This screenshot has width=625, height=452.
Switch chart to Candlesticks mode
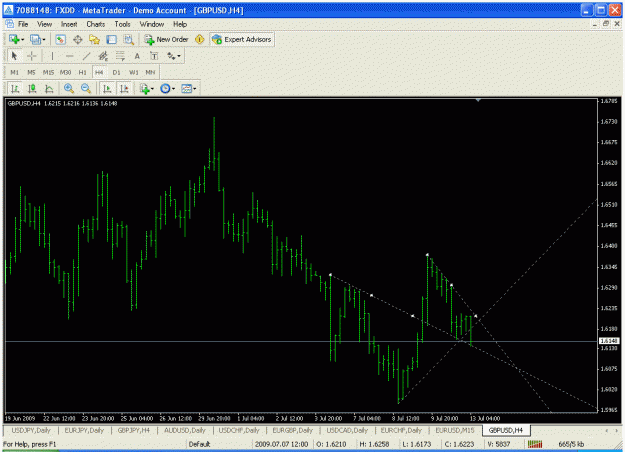point(32,88)
